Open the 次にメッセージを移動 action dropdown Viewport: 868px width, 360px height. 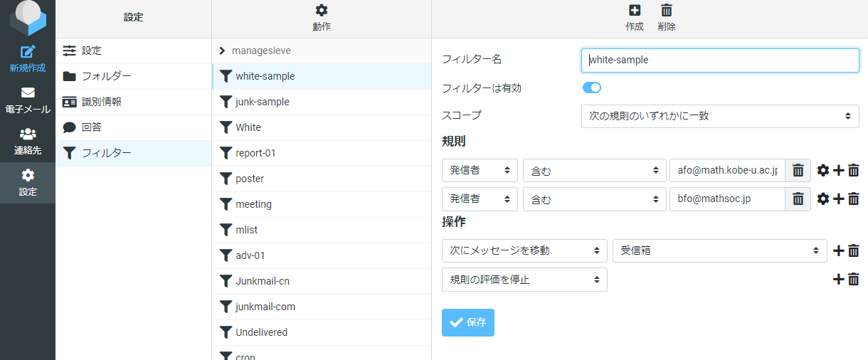[524, 250]
